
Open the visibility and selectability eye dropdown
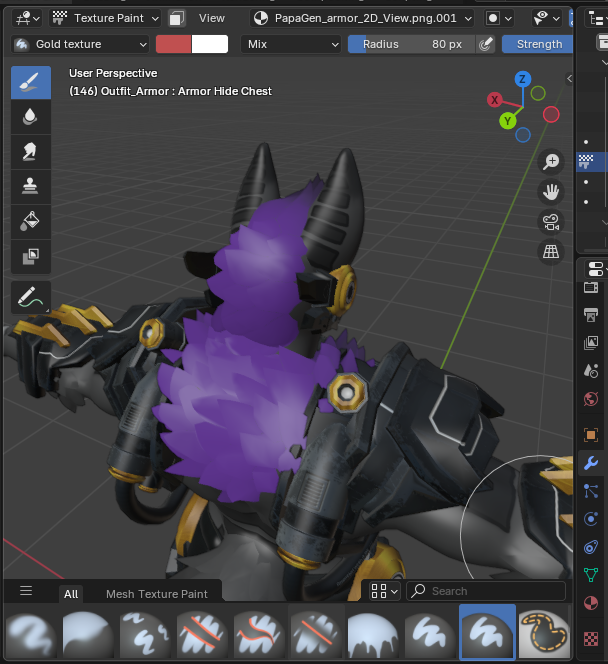[547, 19]
